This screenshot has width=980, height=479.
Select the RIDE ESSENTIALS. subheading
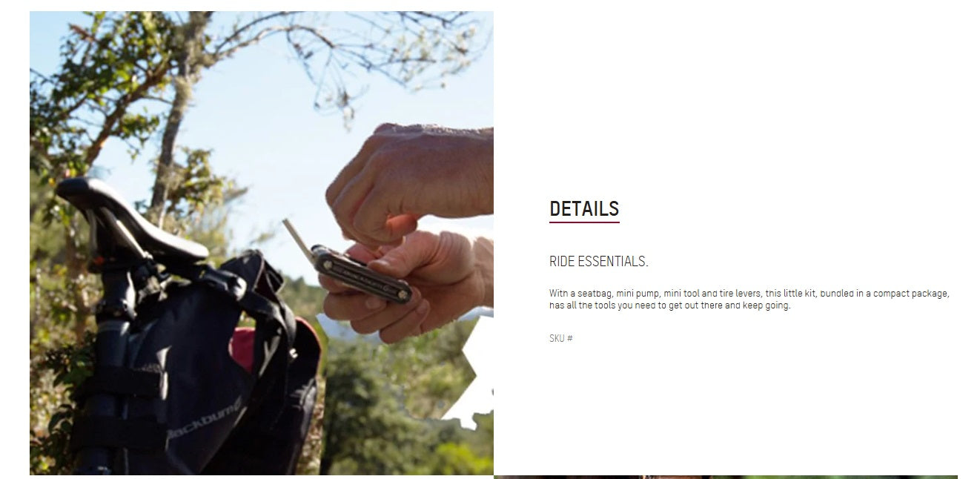coord(599,261)
